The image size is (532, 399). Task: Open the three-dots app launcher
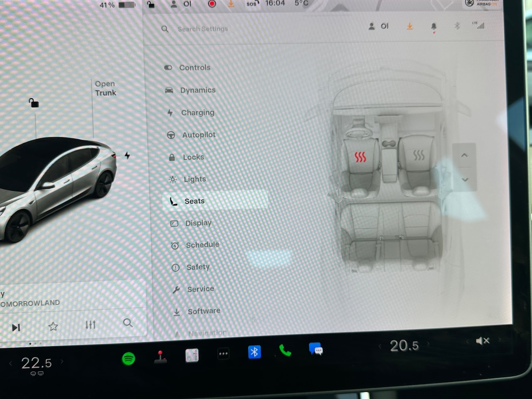coord(223,354)
